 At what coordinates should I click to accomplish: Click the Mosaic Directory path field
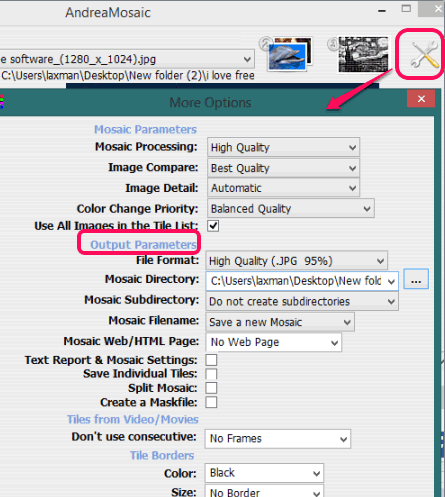click(x=302, y=281)
